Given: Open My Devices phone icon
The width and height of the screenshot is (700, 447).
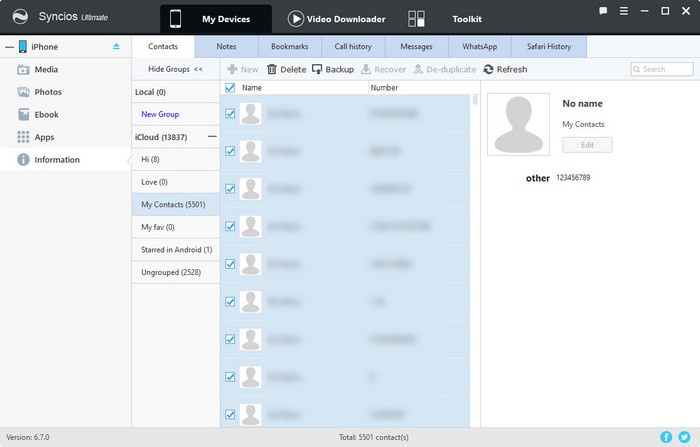Looking at the screenshot, I should pyautogui.click(x=175, y=19).
